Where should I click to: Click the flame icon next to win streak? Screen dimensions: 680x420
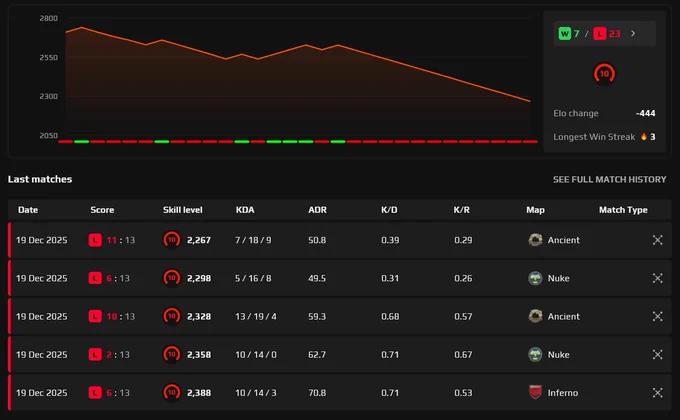click(644, 137)
